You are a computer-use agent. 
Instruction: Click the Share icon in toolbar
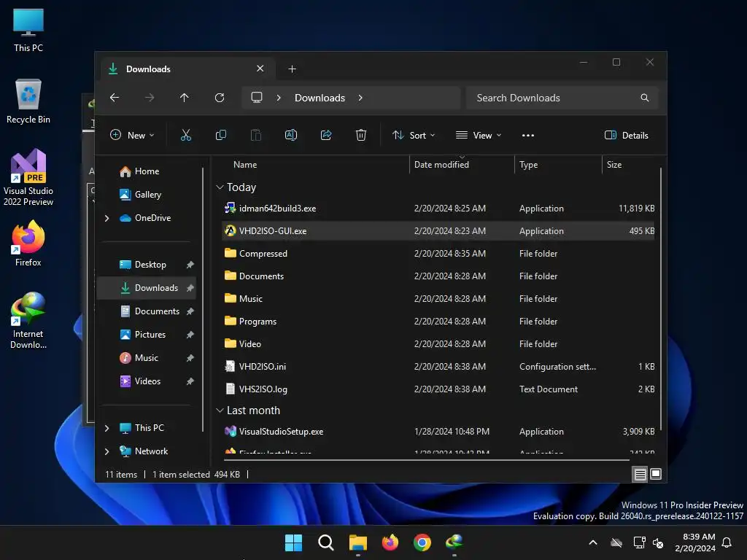(x=326, y=135)
